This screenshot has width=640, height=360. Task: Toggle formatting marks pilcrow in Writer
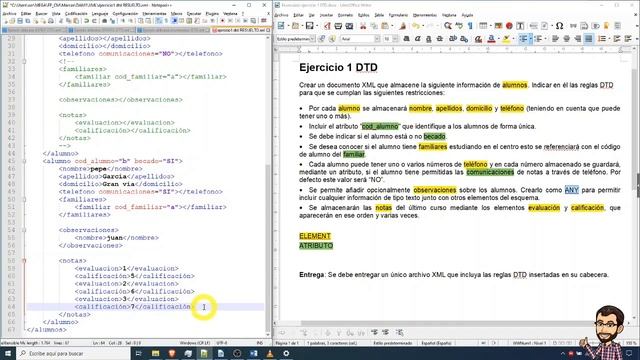pyautogui.click(x=471, y=26)
